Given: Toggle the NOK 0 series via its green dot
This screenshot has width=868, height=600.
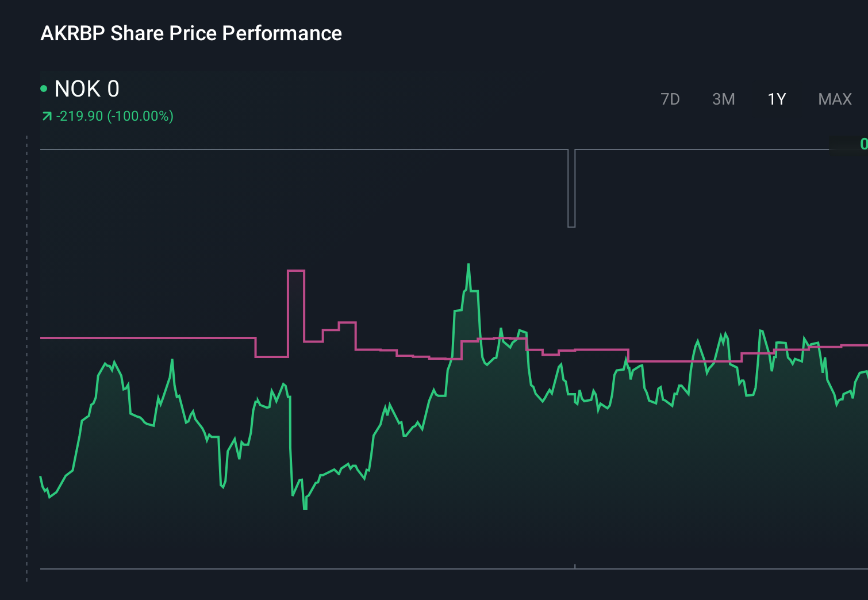Looking at the screenshot, I should [43, 87].
